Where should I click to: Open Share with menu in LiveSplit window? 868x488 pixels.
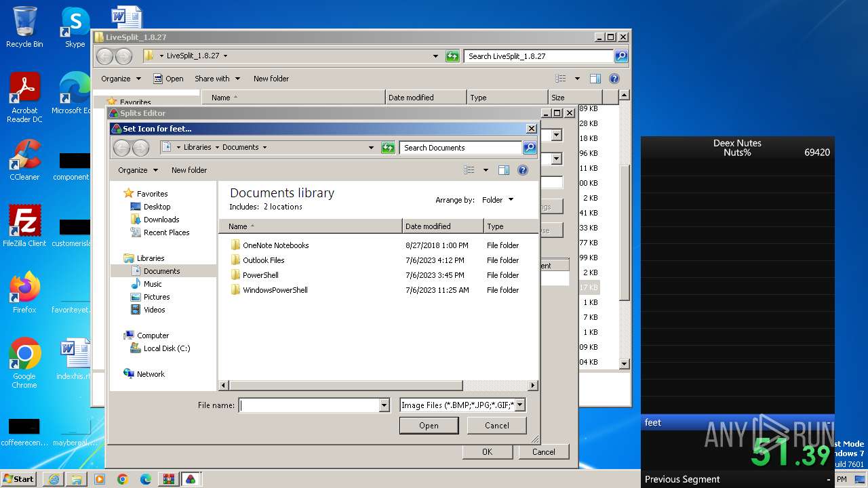click(x=217, y=79)
